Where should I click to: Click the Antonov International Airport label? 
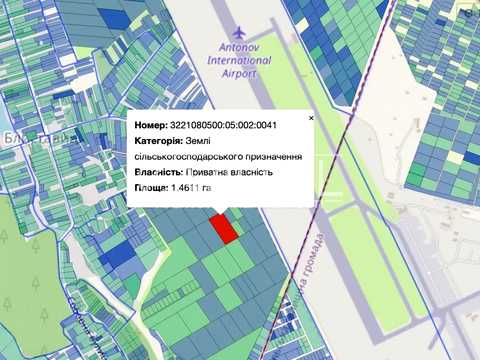pos(239,60)
